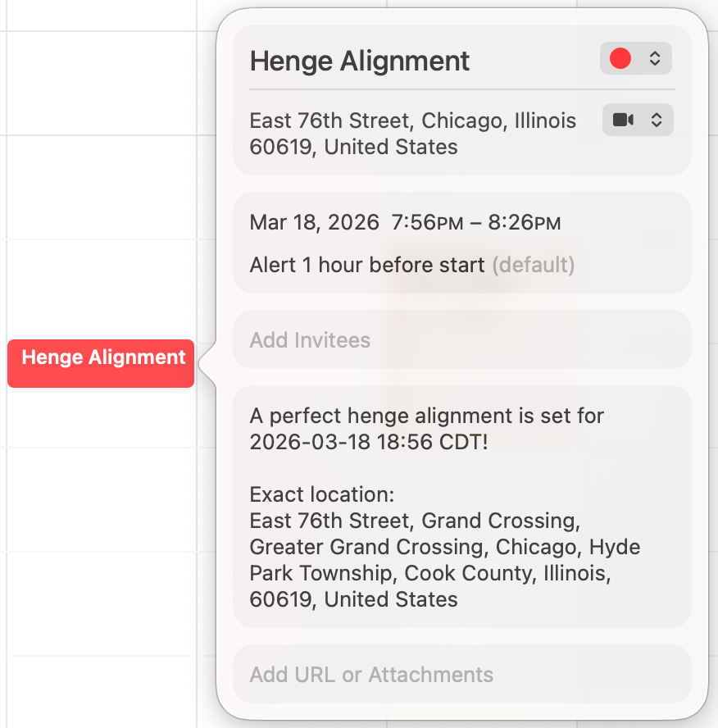Click Add URL or Attachments

[x=370, y=674]
